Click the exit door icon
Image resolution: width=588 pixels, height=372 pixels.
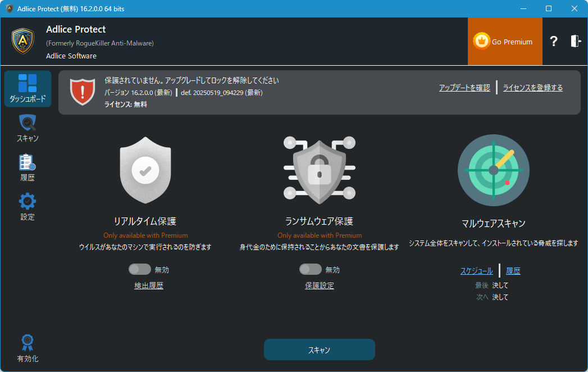coord(576,41)
